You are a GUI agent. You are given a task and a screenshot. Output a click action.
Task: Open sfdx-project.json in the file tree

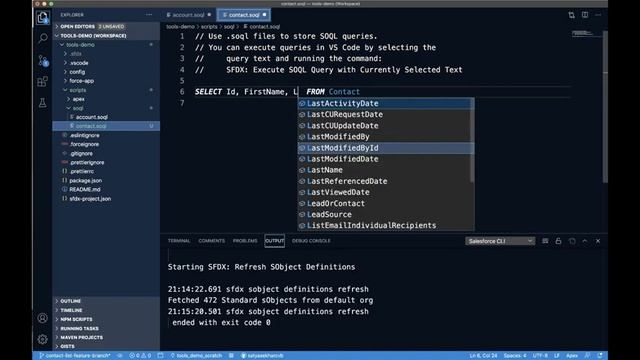106,199
